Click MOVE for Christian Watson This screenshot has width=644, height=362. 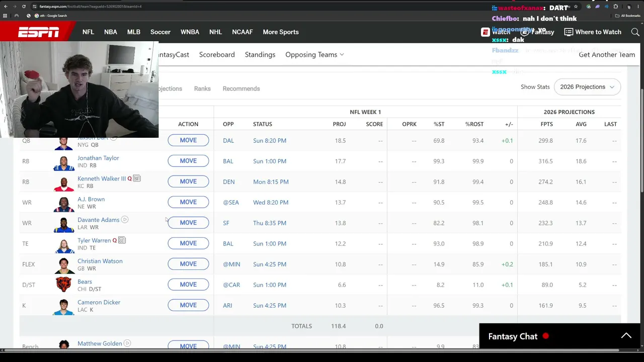(x=188, y=264)
